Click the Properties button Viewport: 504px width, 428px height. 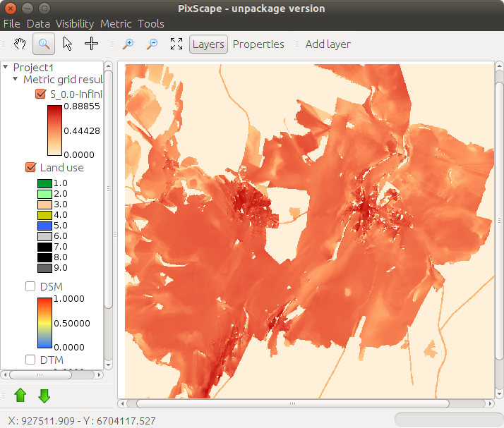tap(258, 44)
